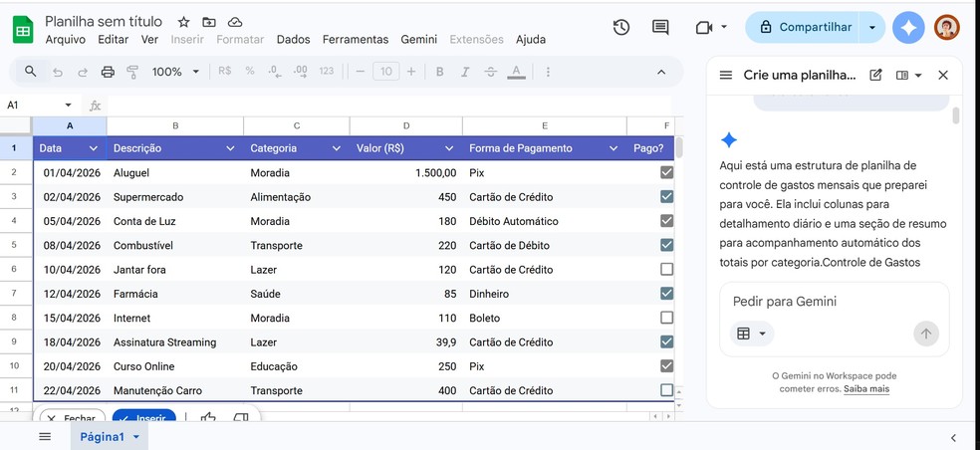Click the font size field
Image resolution: width=980 pixels, height=450 pixels.
coord(385,72)
